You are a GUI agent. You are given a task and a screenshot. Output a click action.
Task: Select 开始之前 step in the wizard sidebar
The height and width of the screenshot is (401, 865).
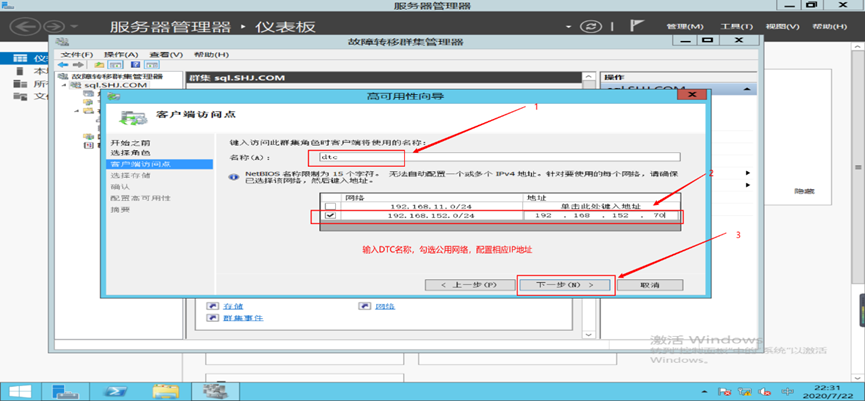point(130,143)
